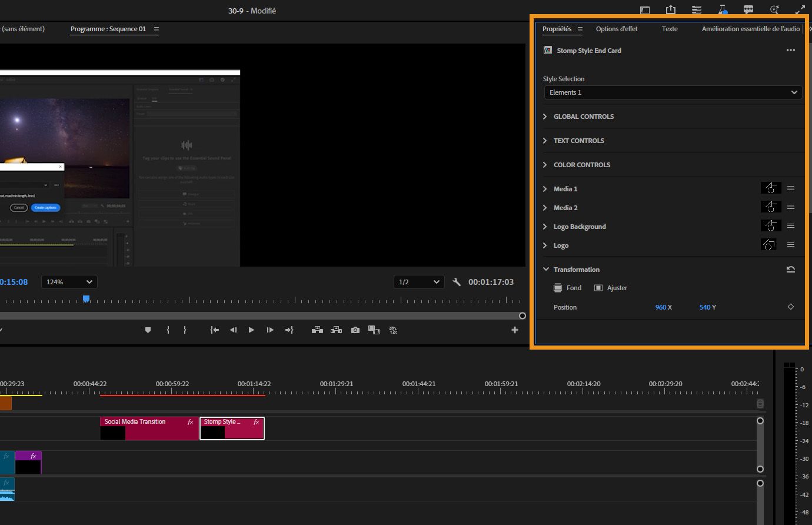This screenshot has height=525, width=812.
Task: Toggle the Position animation keyframe diamond
Action: (790, 307)
